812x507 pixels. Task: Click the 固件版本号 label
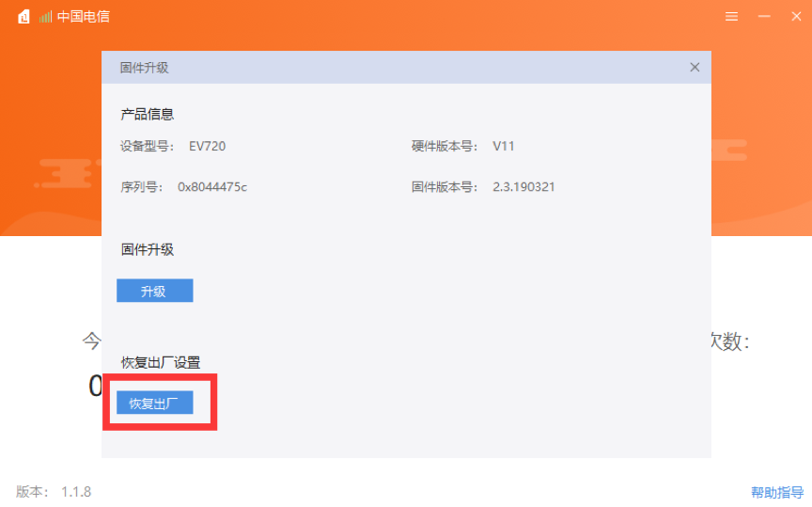445,186
